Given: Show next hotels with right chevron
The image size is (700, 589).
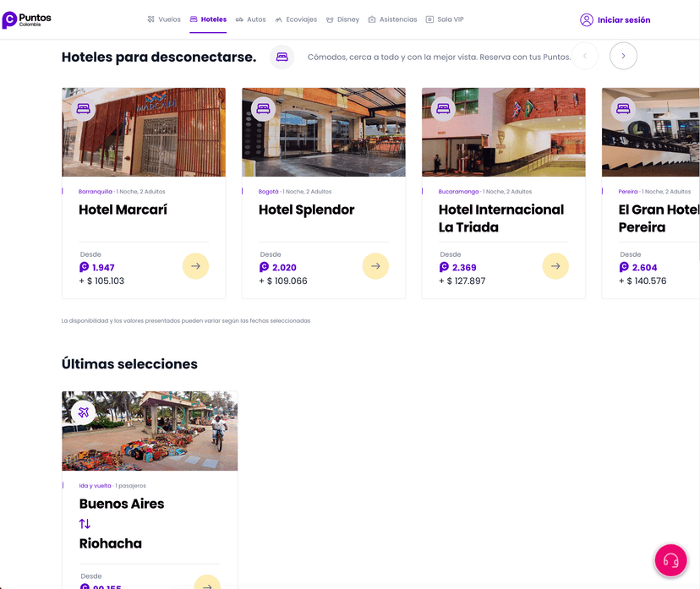Looking at the screenshot, I should (x=623, y=56).
